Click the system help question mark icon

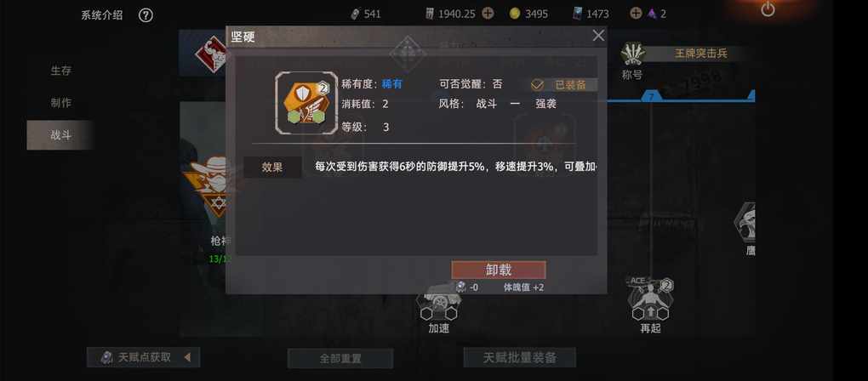146,15
